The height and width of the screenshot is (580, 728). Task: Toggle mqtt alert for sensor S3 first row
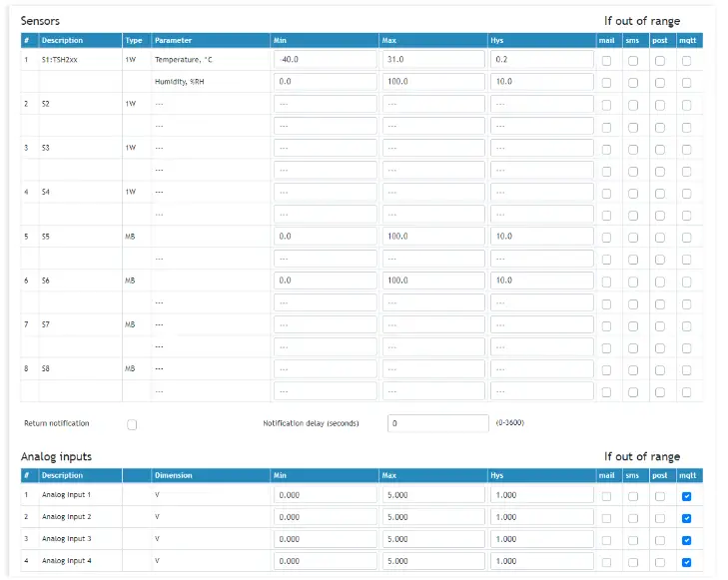tap(686, 150)
